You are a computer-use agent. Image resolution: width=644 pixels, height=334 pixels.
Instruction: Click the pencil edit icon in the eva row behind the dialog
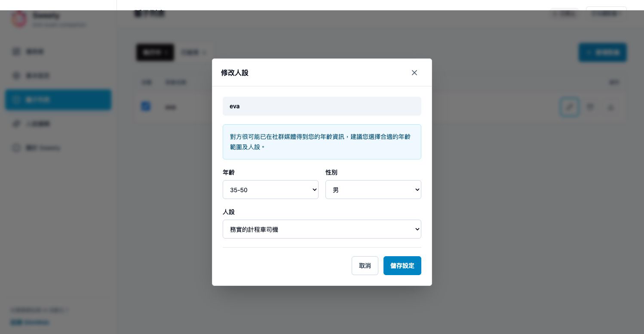[570, 107]
